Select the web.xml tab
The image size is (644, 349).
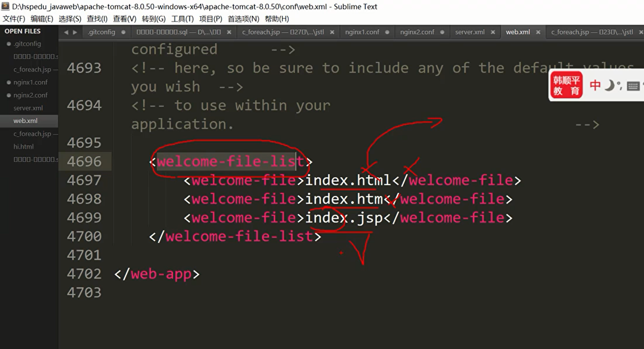tap(518, 32)
